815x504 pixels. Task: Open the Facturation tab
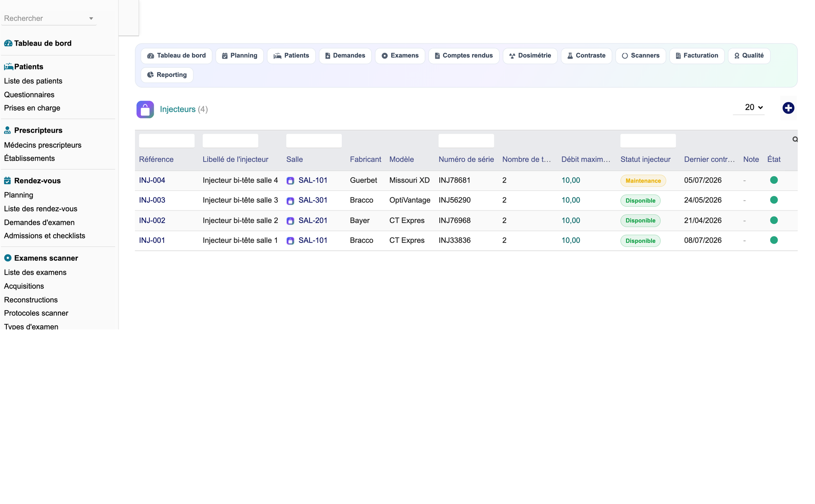point(697,56)
